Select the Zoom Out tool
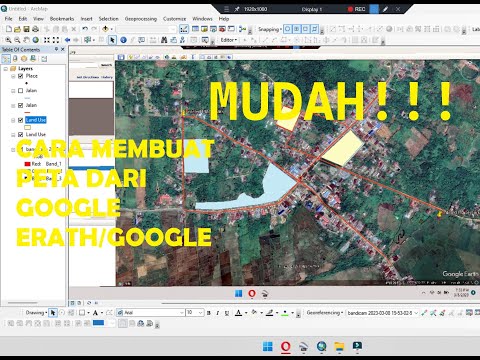Screen dimensions: 480x360 click(x=17, y=40)
